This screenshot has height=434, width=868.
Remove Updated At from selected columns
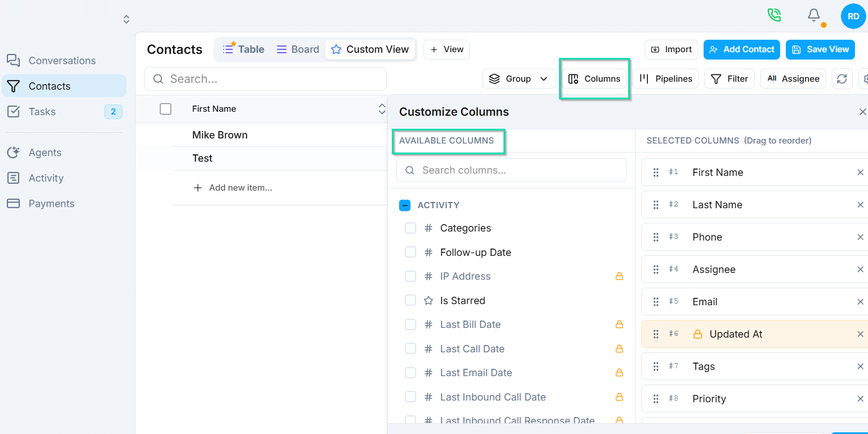860,334
